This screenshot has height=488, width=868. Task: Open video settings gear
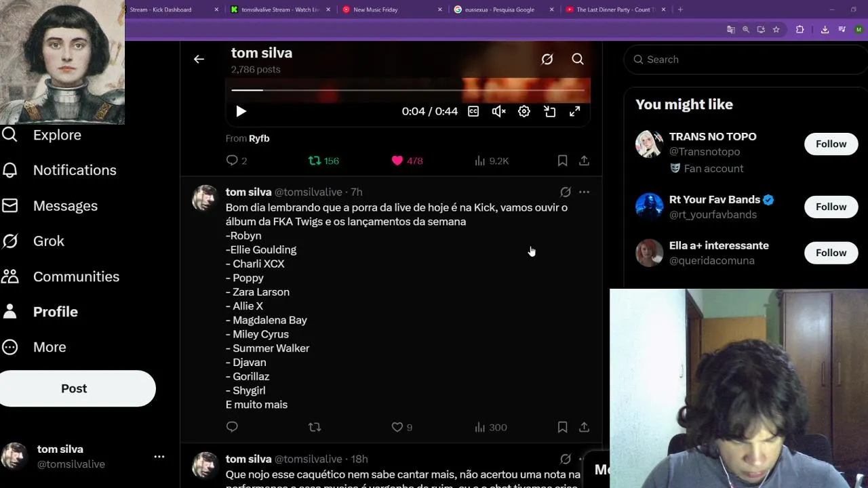[524, 111]
